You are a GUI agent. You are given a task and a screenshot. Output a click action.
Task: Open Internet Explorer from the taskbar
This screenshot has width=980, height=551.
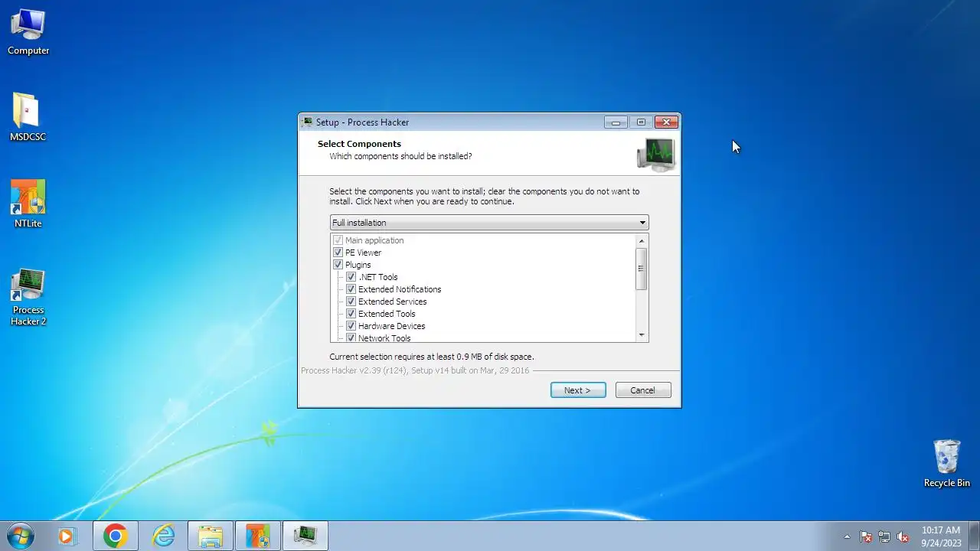pyautogui.click(x=163, y=536)
